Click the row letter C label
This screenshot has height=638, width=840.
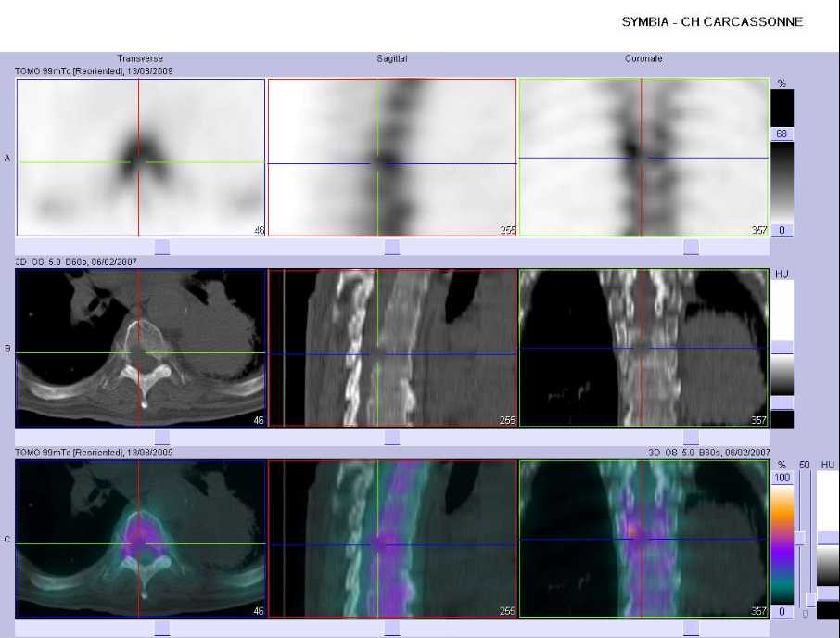tap(7, 540)
